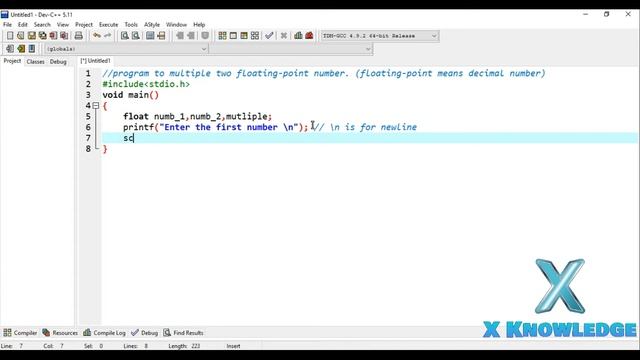Click the Save file toolbar icon
Viewport: 640px width, 360px height.
pos(31,36)
